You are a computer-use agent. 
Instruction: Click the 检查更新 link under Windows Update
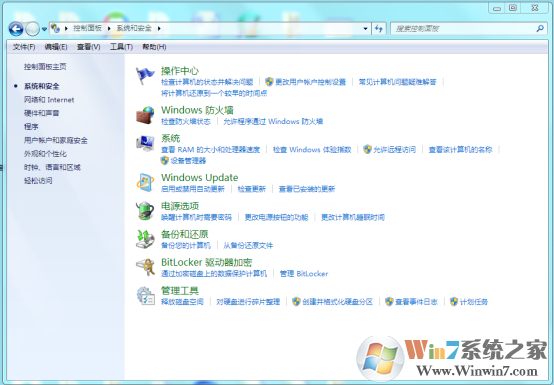tap(252, 189)
